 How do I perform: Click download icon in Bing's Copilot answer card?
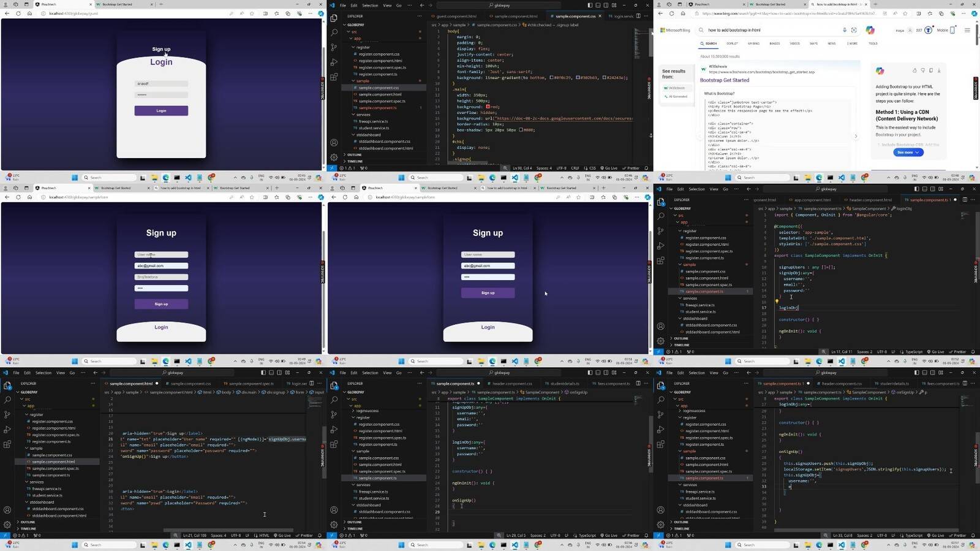[x=939, y=70]
